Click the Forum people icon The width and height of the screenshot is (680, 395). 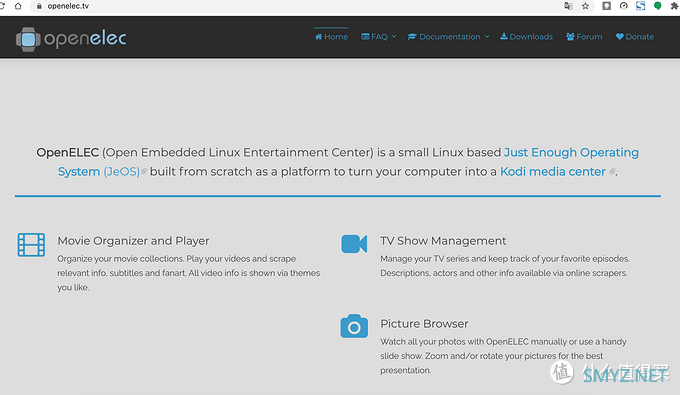click(x=570, y=36)
